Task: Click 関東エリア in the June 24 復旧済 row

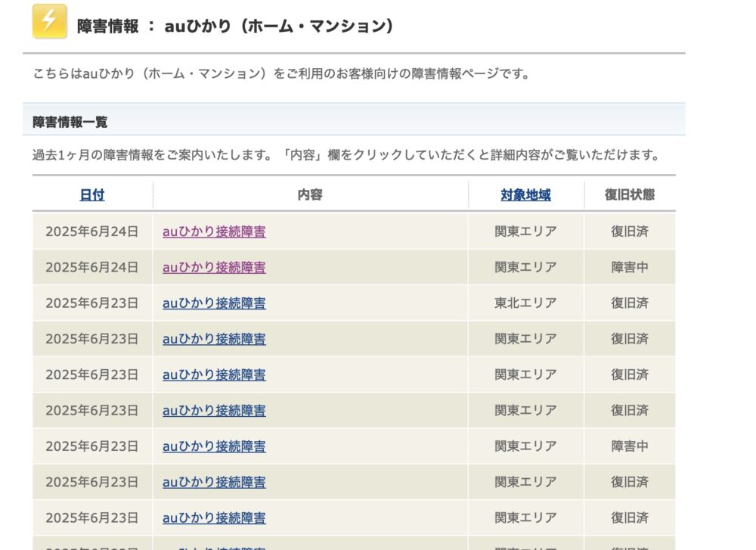Action: point(525,231)
